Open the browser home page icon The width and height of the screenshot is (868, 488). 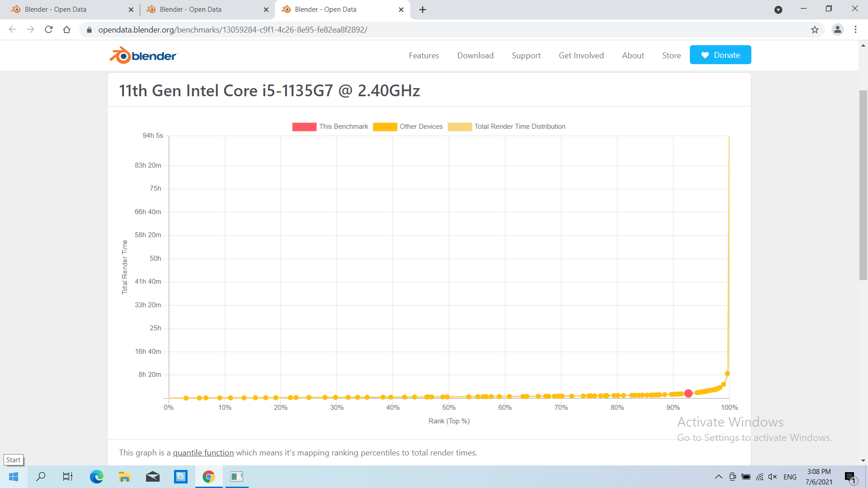pyautogui.click(x=67, y=30)
